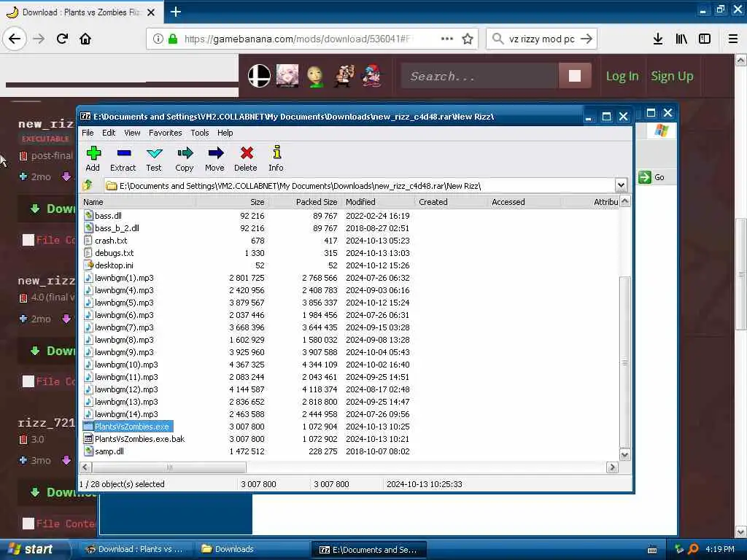Select lawnbgm(14).mp3 file
747x560 pixels.
[x=125, y=414]
